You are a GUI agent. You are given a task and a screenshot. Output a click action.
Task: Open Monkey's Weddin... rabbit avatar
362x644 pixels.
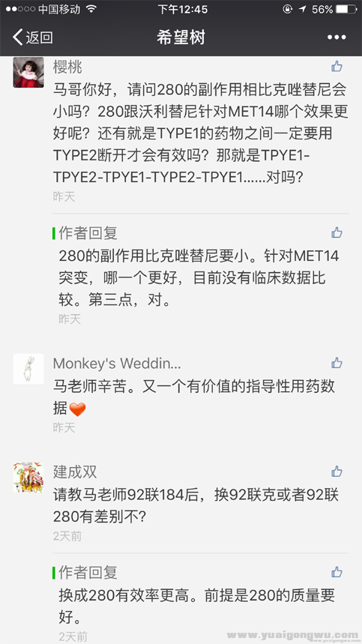pos(28,369)
